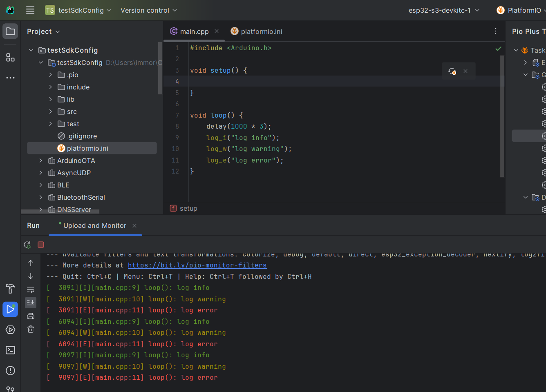The height and width of the screenshot is (392, 546).
Task: Click the PlatformIO icon in top toolbar
Action: (501, 10)
